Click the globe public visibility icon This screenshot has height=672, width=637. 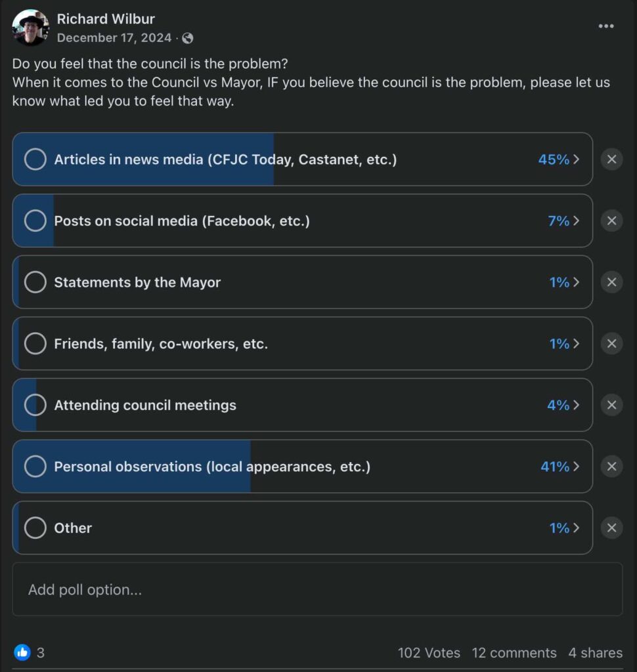point(188,38)
